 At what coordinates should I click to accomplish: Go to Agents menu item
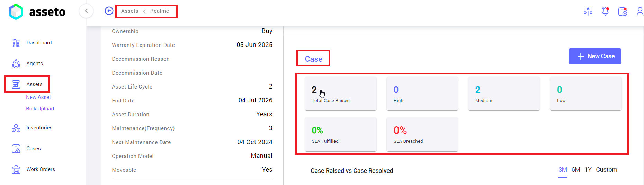click(35, 64)
